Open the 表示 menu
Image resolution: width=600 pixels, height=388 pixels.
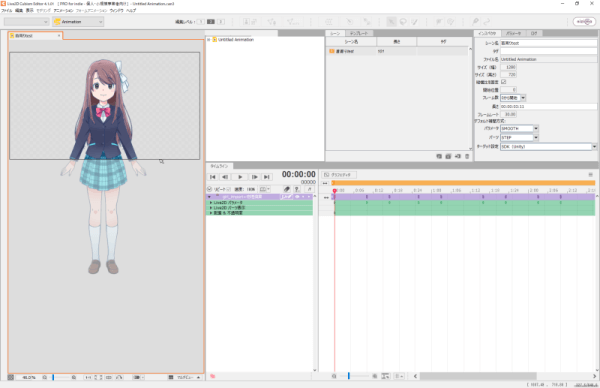coord(29,11)
